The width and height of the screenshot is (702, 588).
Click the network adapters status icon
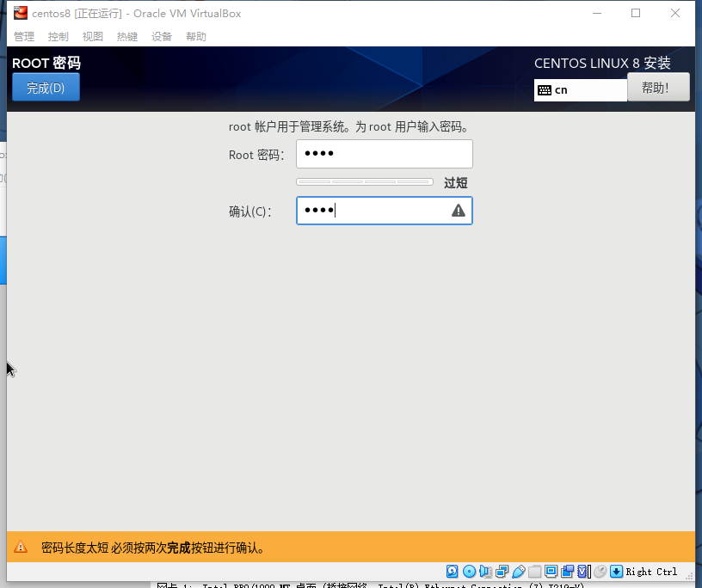(x=502, y=572)
